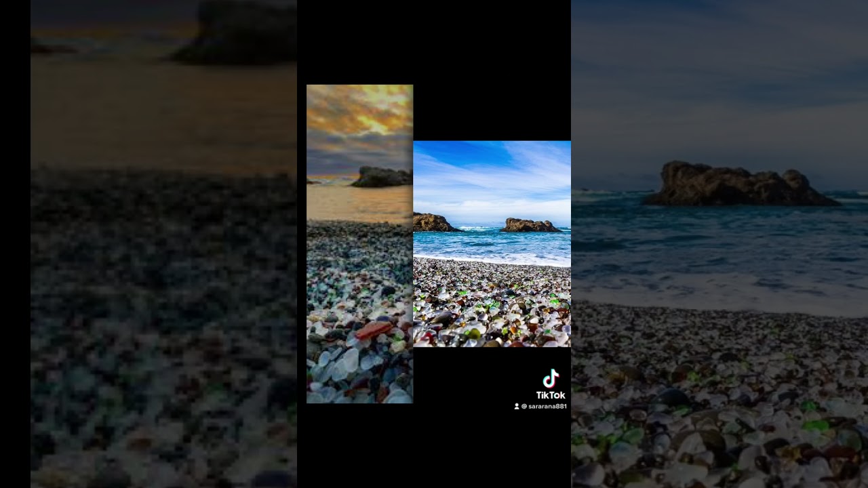Select the sunset glass beach photo
The height and width of the screenshot is (488, 868).
click(359, 244)
